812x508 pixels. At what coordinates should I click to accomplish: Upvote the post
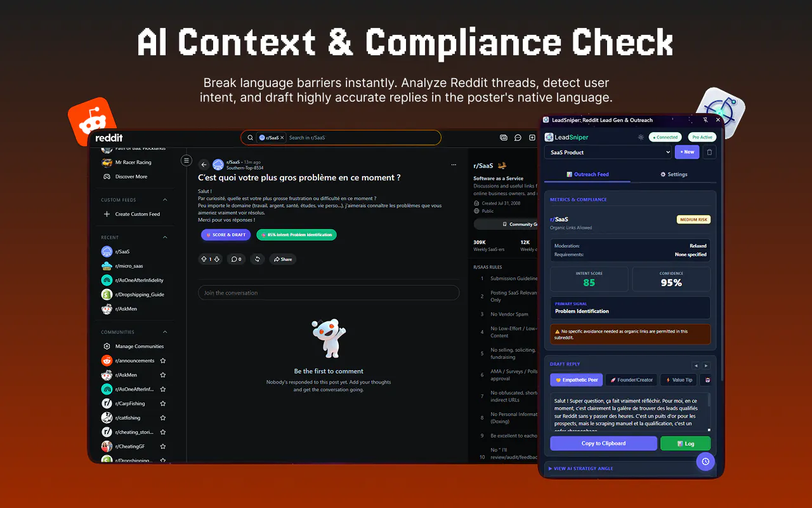204,259
